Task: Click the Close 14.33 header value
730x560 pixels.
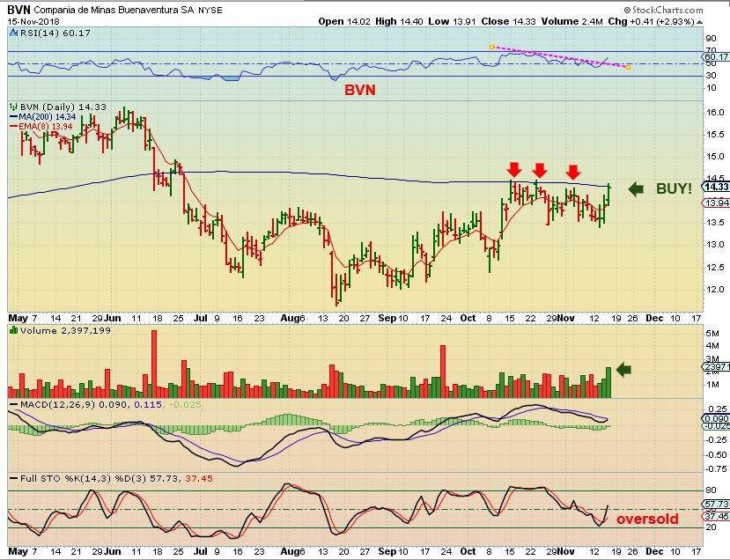Action: [508, 21]
